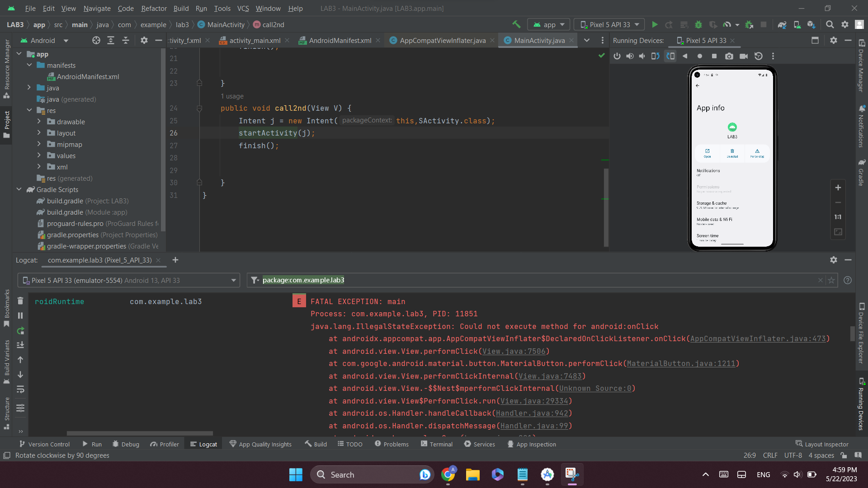Run the app with green play button
868x488 pixels.
click(x=655, y=24)
